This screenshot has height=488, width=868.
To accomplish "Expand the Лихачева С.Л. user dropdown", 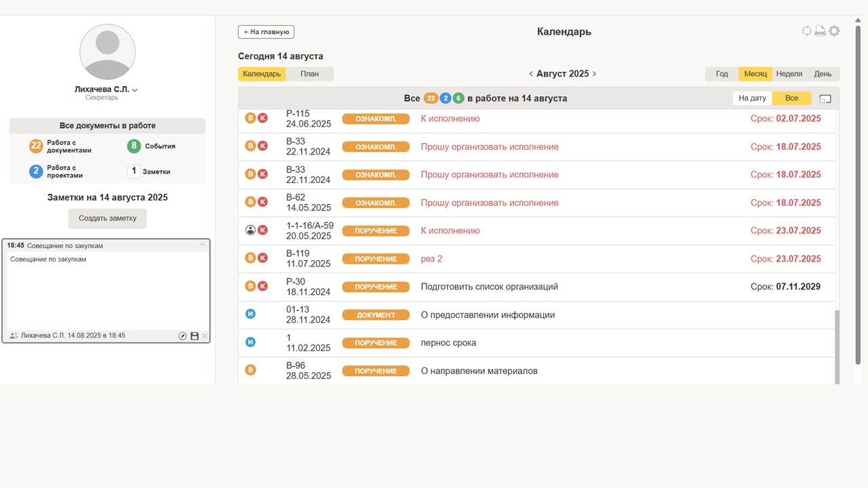I will coord(135,90).
